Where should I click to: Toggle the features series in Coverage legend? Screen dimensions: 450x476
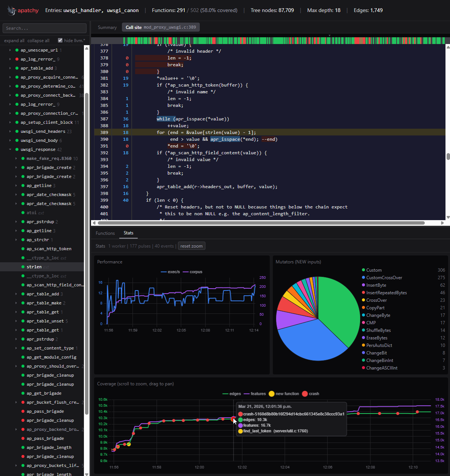pos(254,394)
